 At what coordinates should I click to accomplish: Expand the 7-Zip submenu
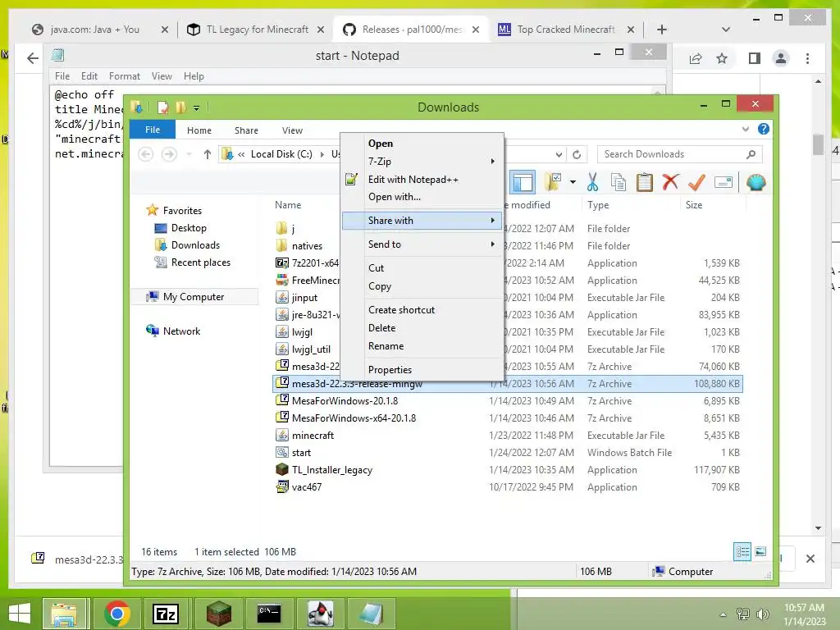click(422, 162)
